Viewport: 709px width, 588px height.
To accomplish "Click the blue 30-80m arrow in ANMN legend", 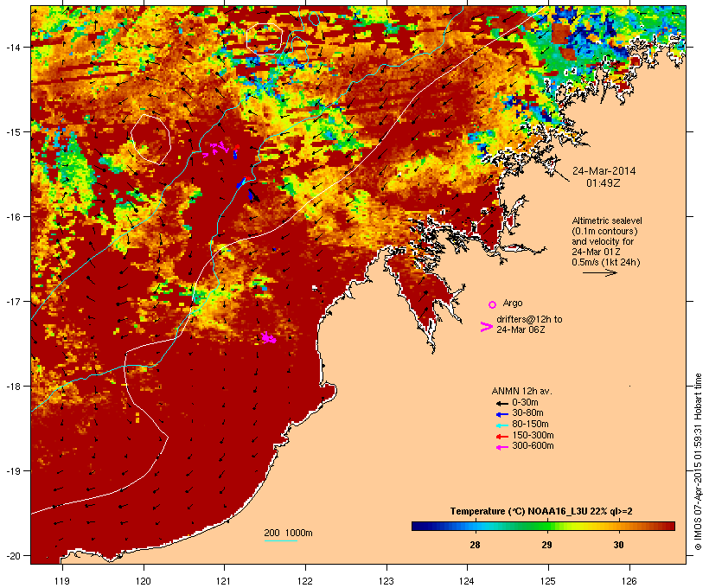I will tap(501, 414).
